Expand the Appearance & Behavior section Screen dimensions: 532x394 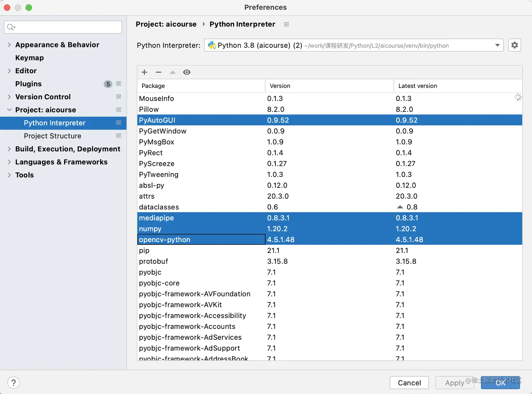pos(9,45)
